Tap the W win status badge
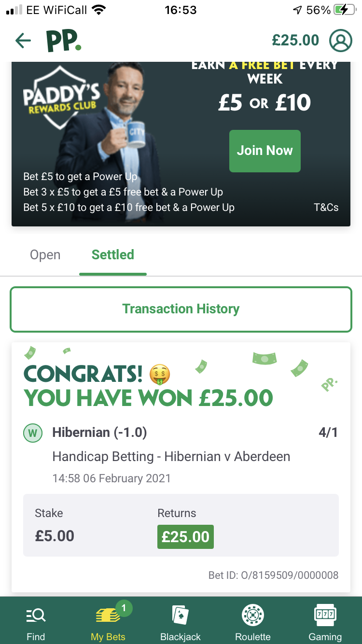Viewport: 362px width, 644px height. (x=33, y=433)
